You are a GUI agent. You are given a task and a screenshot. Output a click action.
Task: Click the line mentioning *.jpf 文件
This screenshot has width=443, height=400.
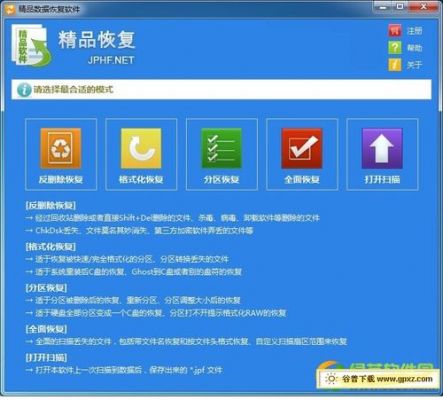coord(124,370)
